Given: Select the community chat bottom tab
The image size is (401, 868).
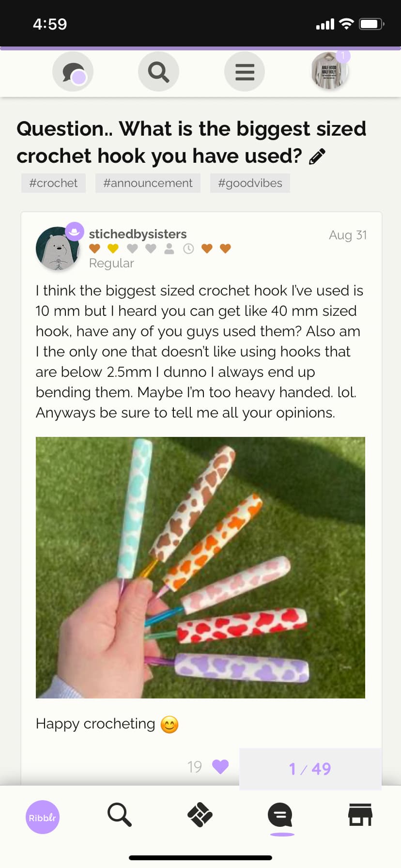Looking at the screenshot, I should coord(280,816).
